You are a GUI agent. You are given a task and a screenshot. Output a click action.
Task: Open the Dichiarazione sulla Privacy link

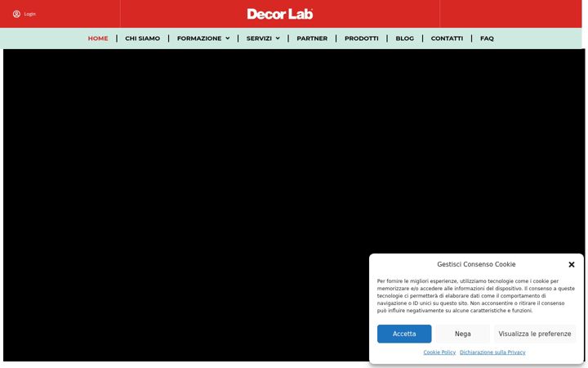tap(492, 352)
